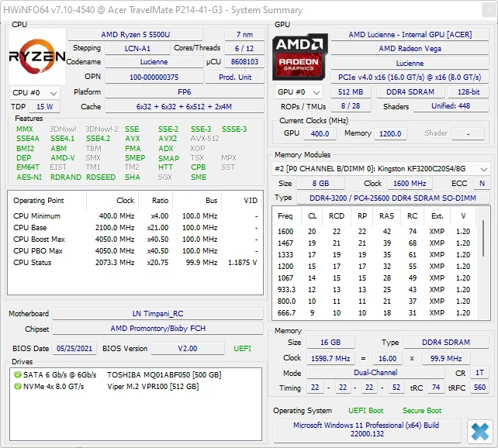Click the memory clock 1598.7 MHz field
Viewport: 498px width, 448px height.
330,359
